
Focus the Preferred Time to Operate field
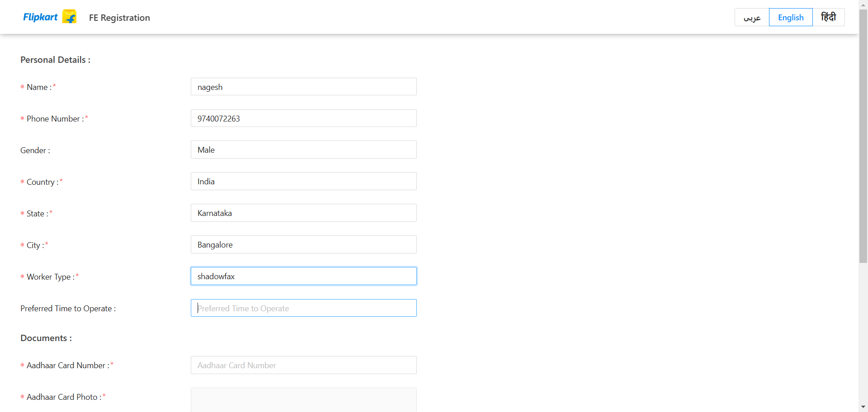pyautogui.click(x=303, y=308)
